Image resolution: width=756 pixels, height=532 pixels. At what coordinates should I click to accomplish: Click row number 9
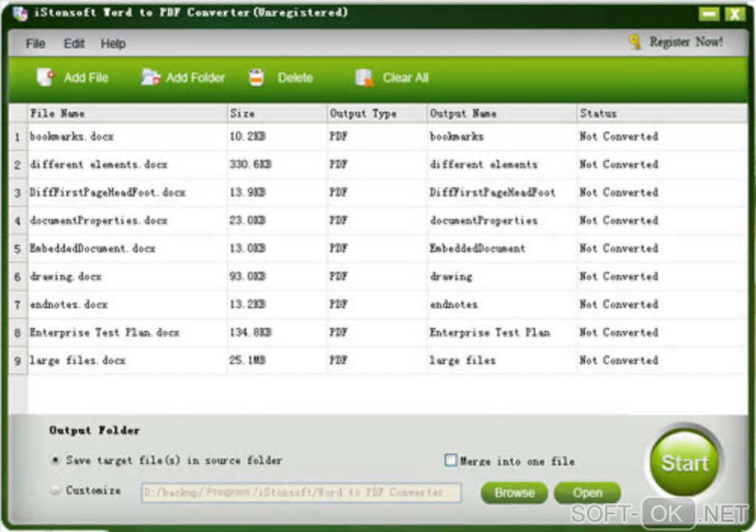17,361
